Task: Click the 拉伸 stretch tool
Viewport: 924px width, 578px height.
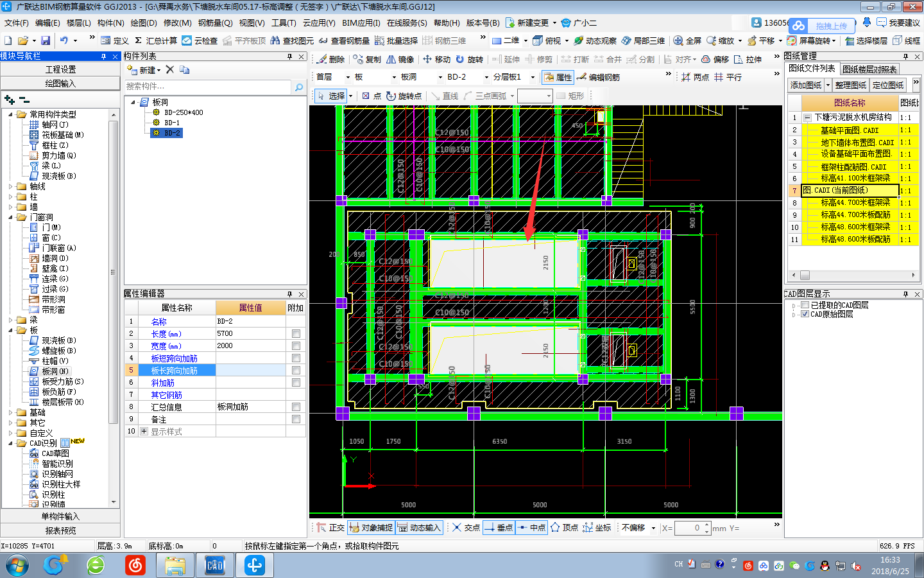Action: pyautogui.click(x=748, y=59)
